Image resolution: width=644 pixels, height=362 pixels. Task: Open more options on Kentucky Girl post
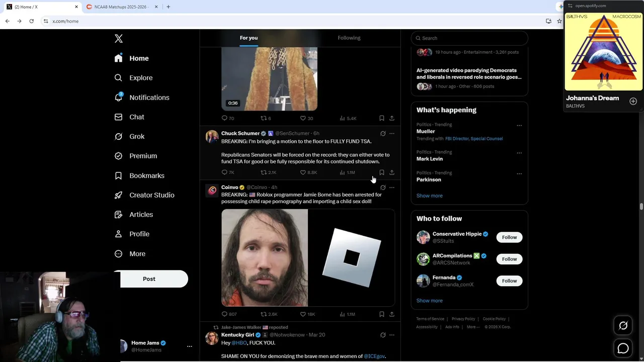(392, 335)
